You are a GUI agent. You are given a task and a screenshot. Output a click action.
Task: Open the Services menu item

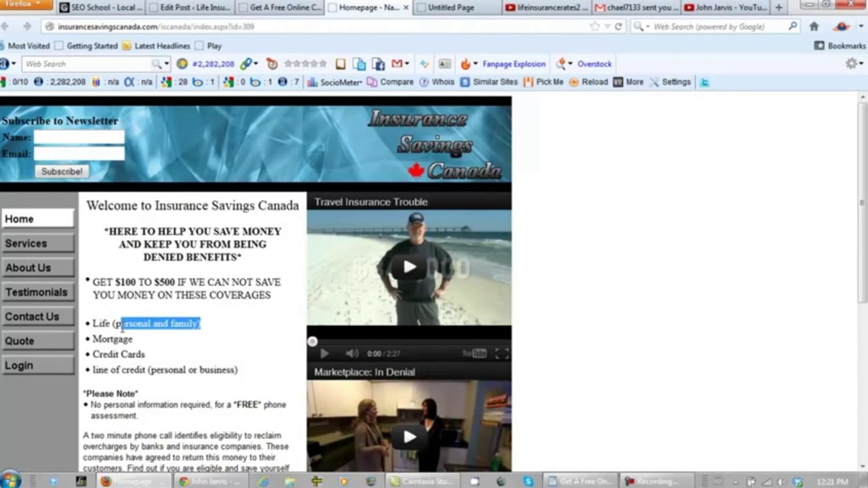[x=37, y=243]
